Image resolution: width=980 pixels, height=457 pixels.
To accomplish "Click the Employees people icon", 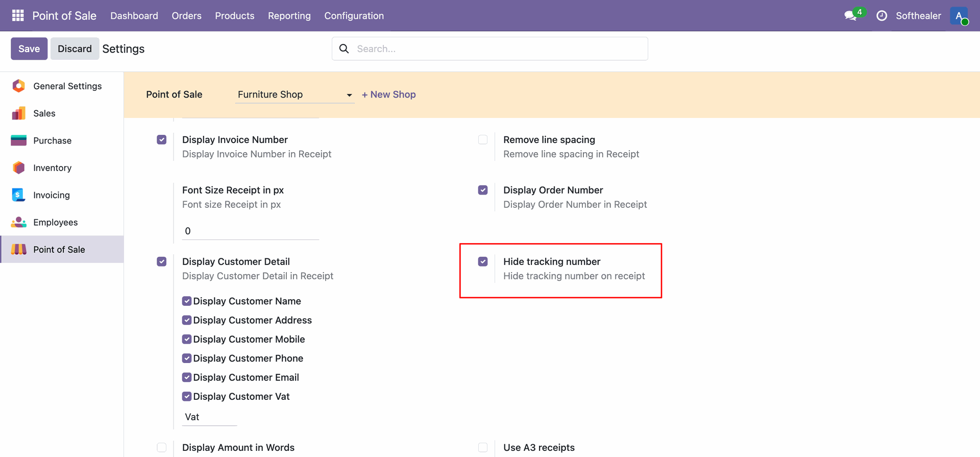I will [x=19, y=222].
